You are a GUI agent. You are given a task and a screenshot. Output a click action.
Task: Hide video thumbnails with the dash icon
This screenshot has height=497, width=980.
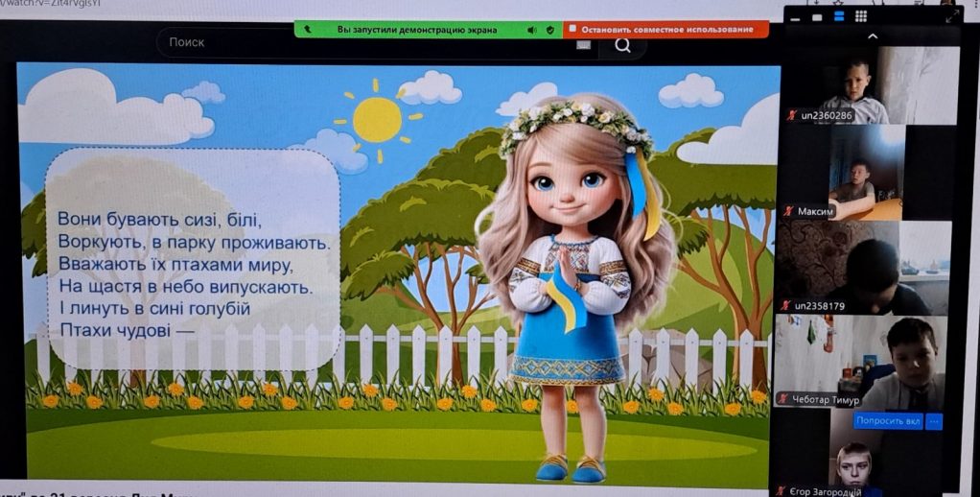[x=795, y=19]
